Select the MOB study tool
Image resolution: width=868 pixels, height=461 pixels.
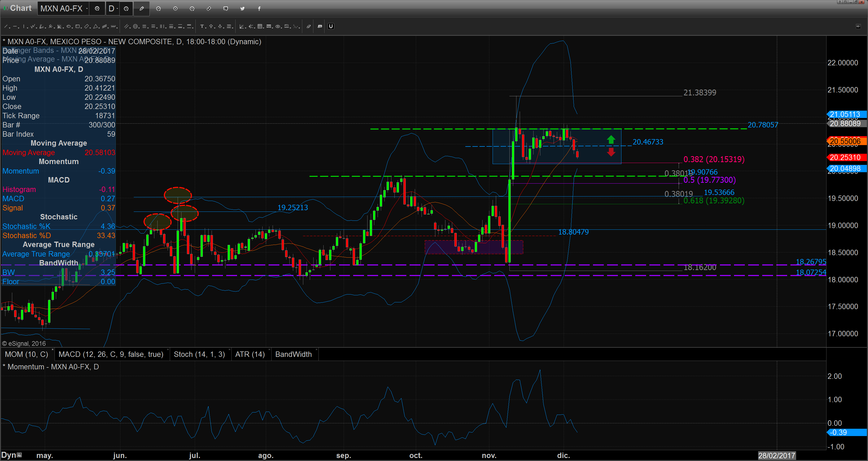tap(269, 26)
